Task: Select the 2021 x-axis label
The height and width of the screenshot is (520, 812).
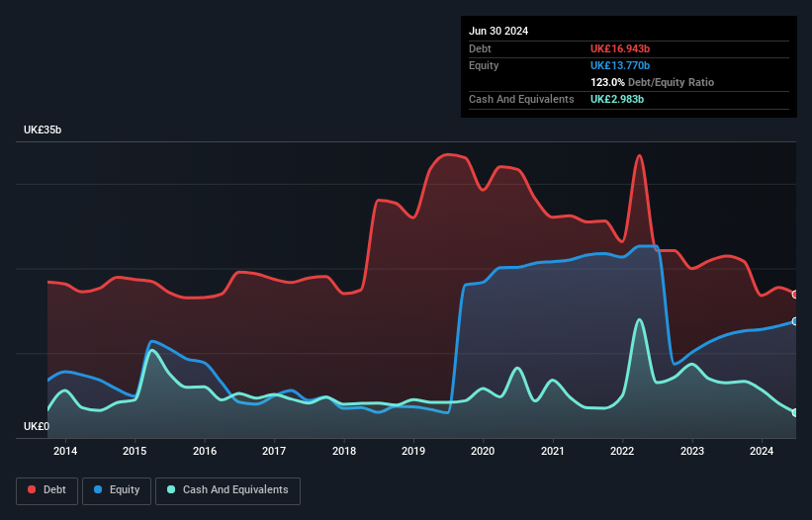Action: pyautogui.click(x=553, y=451)
